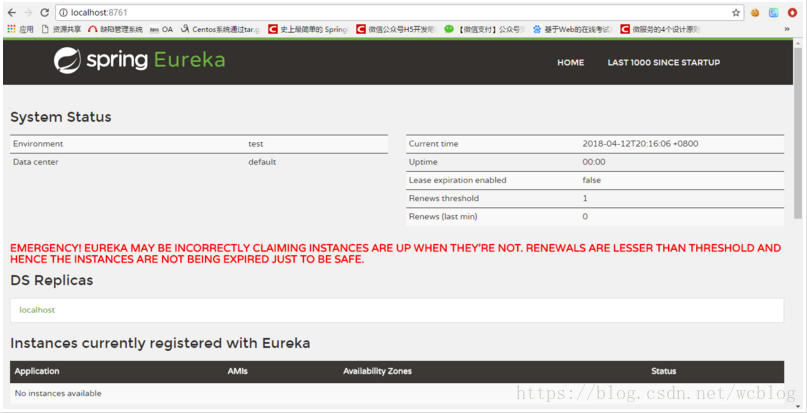Click the Uptime label
The width and height of the screenshot is (807, 413).
click(423, 162)
